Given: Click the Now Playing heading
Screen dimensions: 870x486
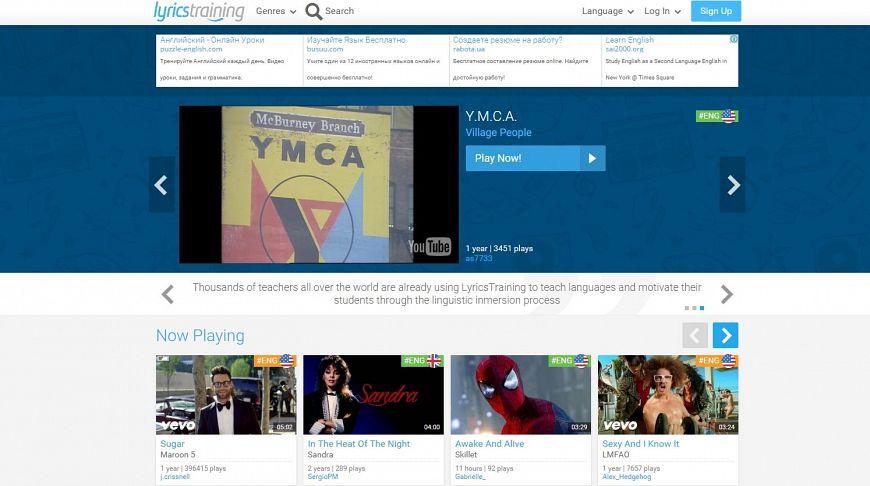Looking at the screenshot, I should point(200,336).
